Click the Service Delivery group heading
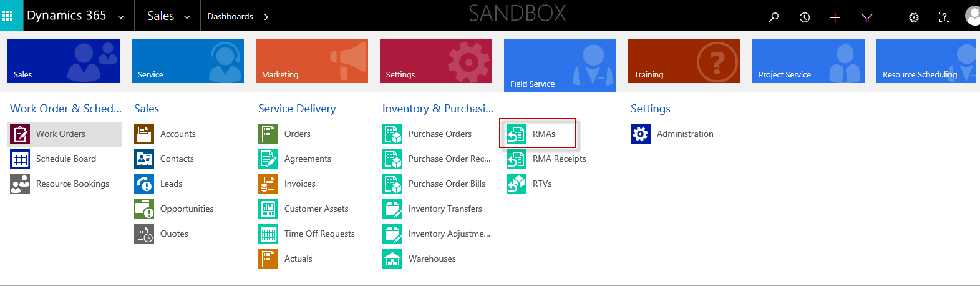The width and height of the screenshot is (980, 286). (x=297, y=109)
